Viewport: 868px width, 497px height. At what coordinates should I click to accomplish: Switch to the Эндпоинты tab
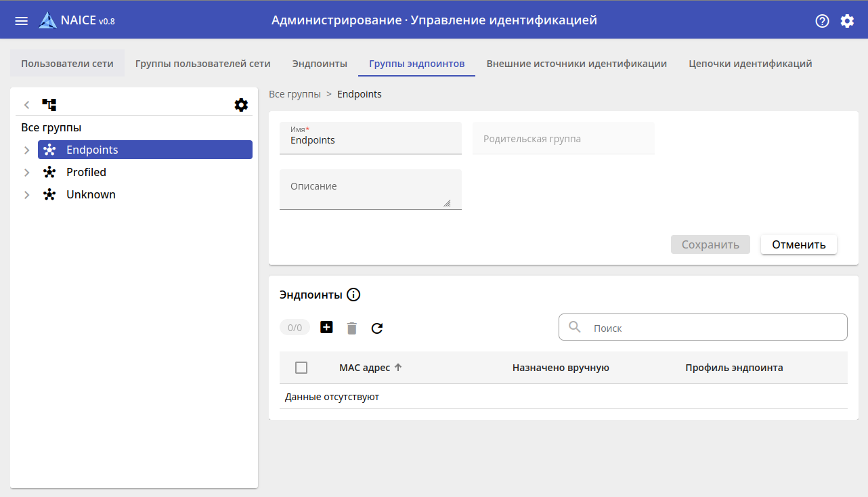pyautogui.click(x=320, y=64)
